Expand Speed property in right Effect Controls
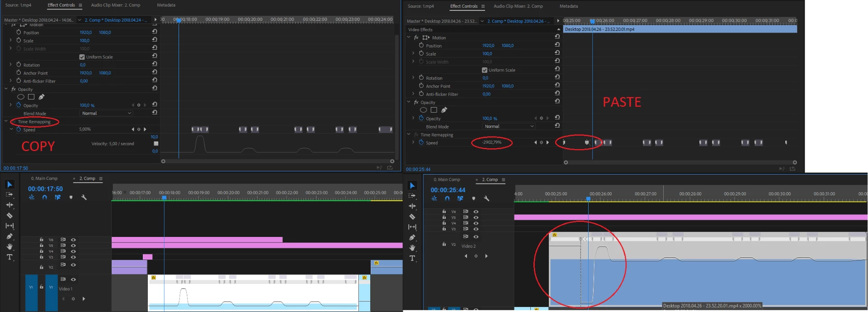Screen dimensions: 868x312 click(x=413, y=142)
